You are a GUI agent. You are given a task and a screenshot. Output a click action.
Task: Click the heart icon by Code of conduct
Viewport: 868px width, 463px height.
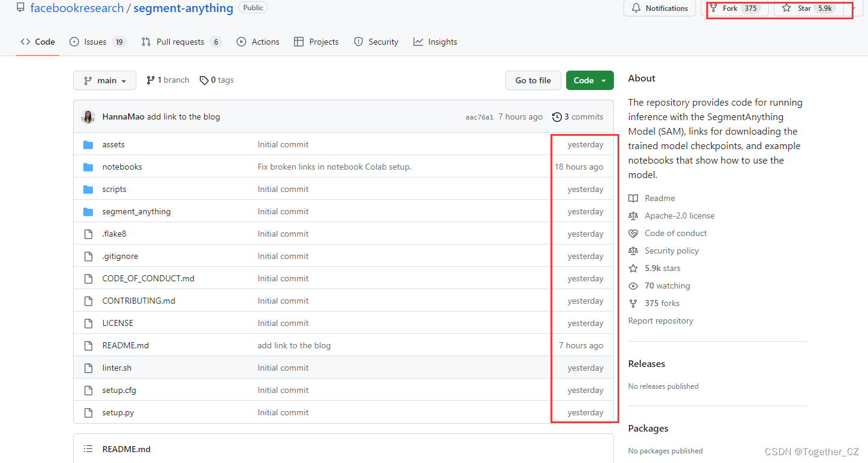coord(633,234)
